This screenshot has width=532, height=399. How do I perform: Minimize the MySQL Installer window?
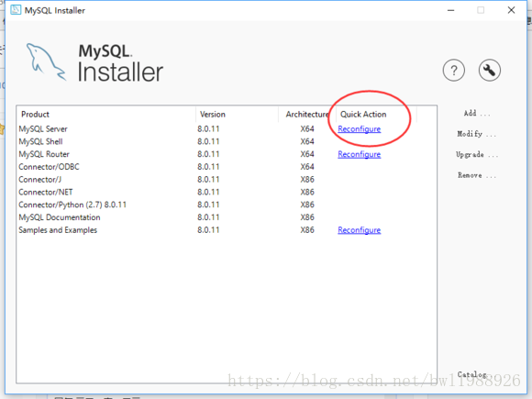coord(450,10)
